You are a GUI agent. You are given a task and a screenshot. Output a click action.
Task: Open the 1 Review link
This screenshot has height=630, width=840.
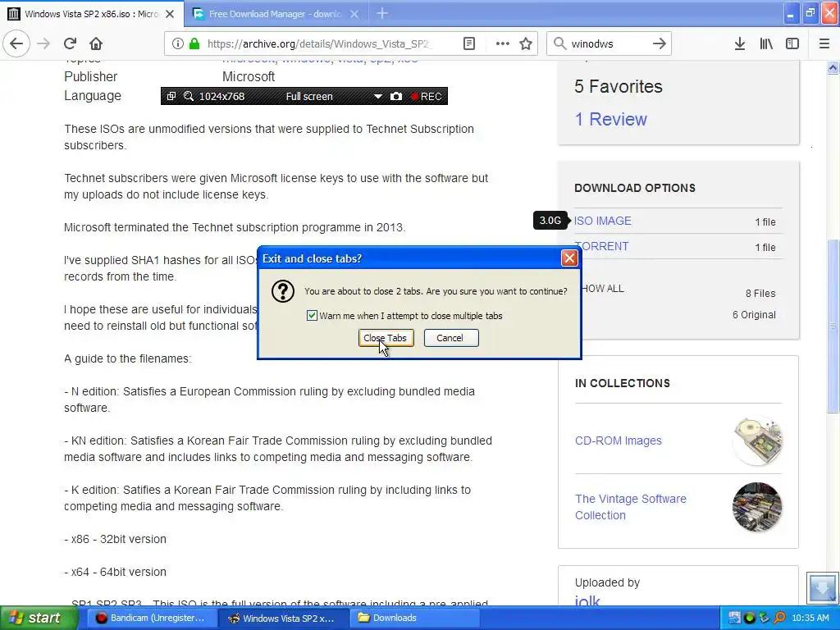610,119
